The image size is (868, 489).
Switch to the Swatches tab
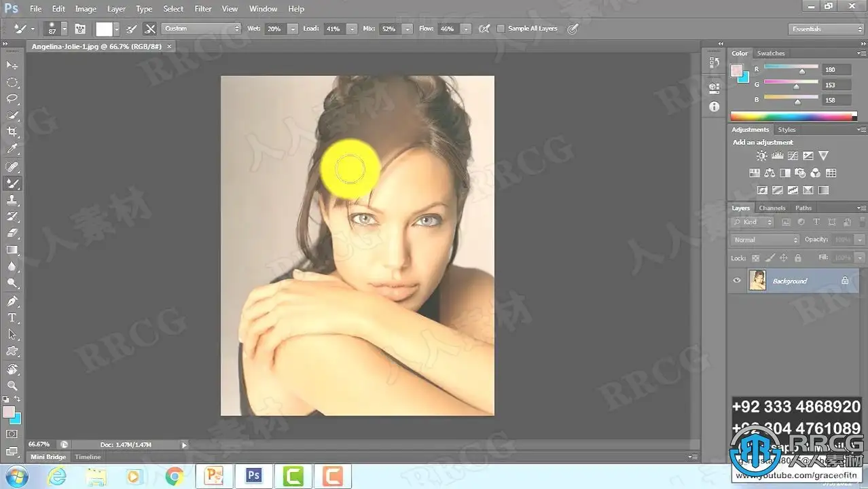coord(771,53)
